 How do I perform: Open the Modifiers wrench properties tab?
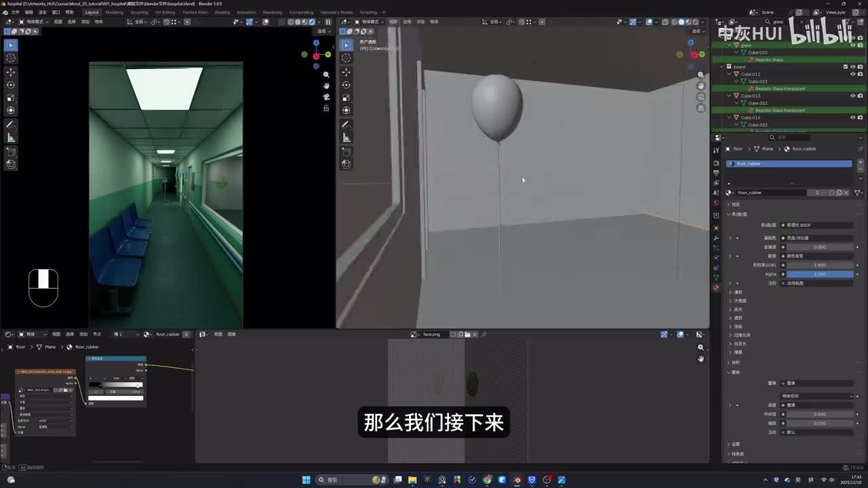pos(715,238)
